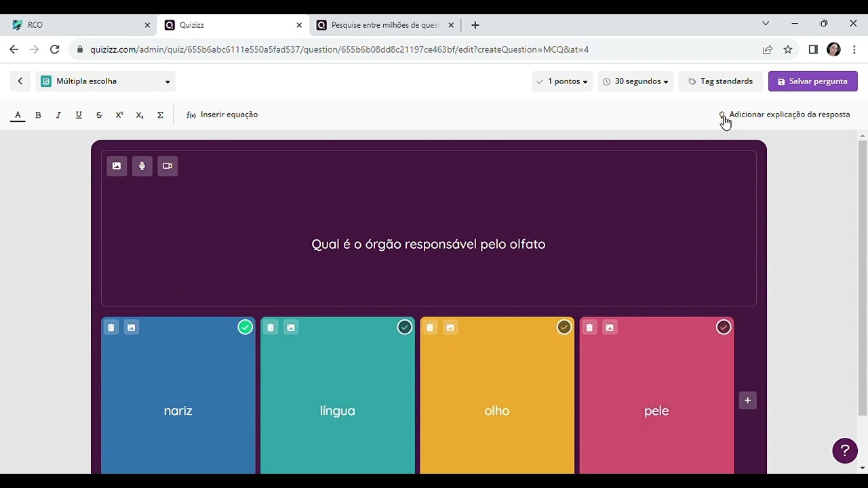Click the page vertical scrollbar
Viewport: 868px width, 488px height.
[863, 278]
